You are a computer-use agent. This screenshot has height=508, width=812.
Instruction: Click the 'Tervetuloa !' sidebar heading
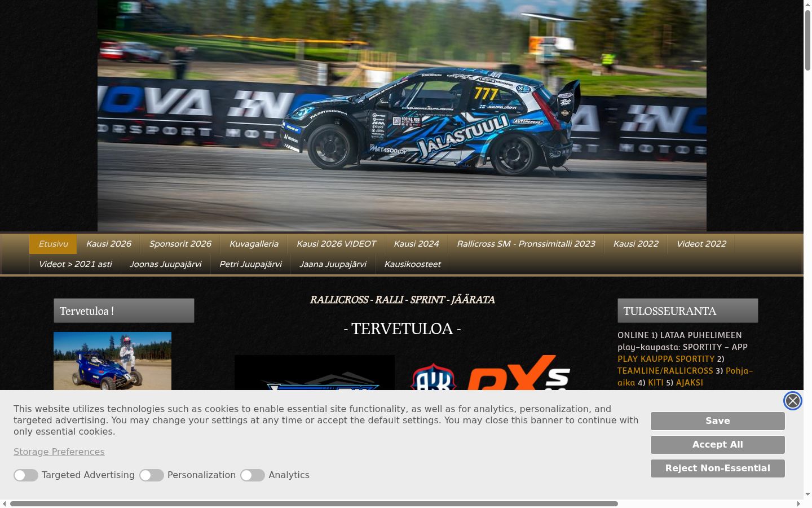point(123,311)
